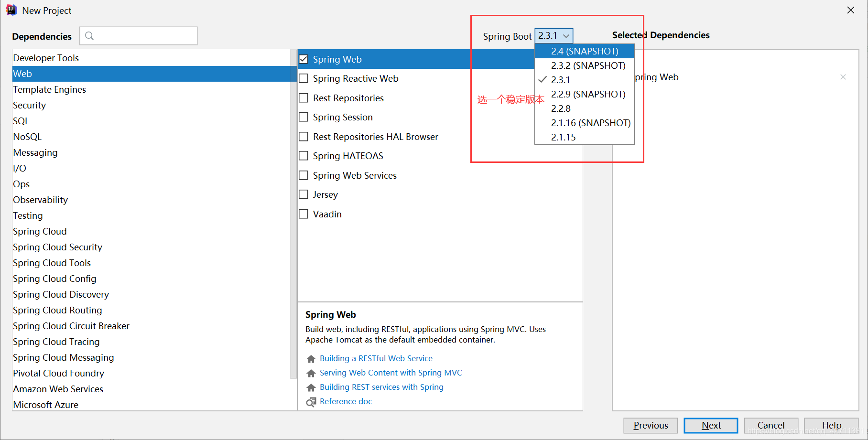Open the Reference doc link

[x=346, y=401]
